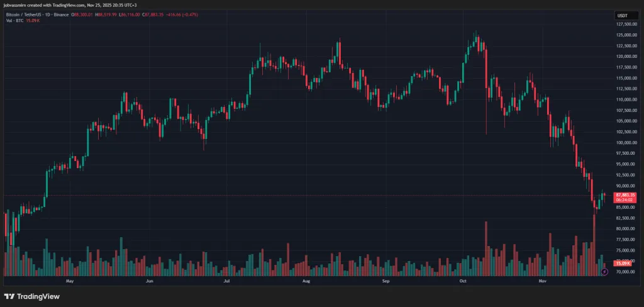Screen dimensions: 644x307
Task: Click the Jun label on time axis
Action: pos(149,281)
